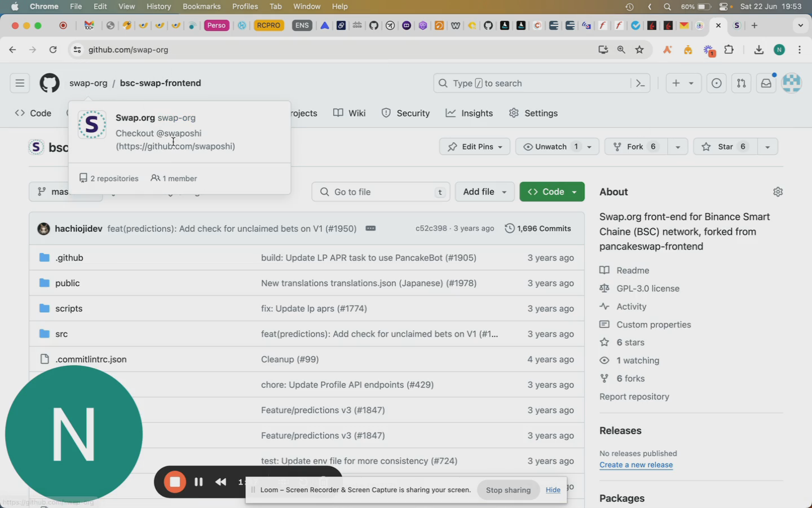Focus the Go to file search box
This screenshot has width=812, height=508.
point(381,192)
